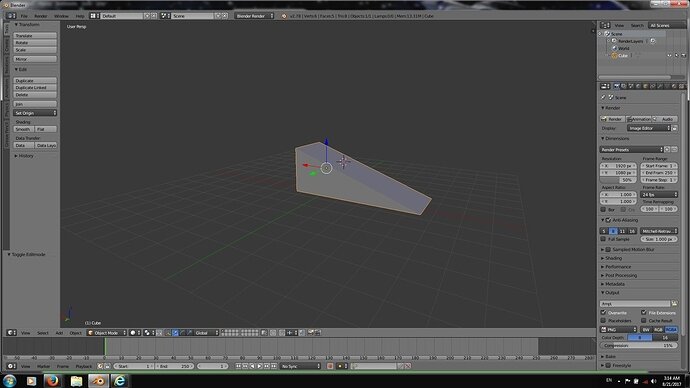Open the Set Origin dropdown

tap(35, 113)
